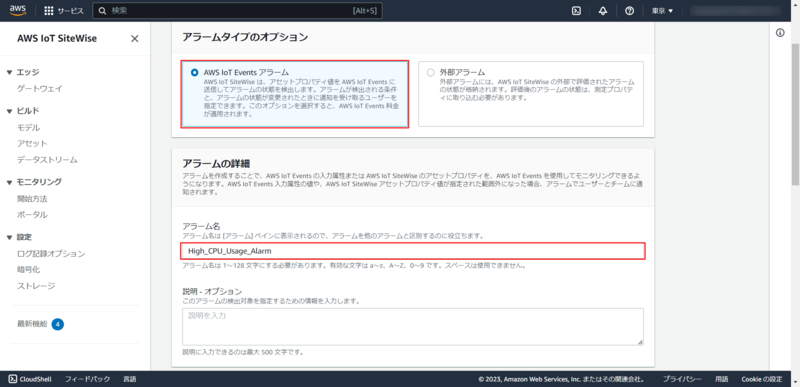Click the アラームの詳細 heading
Image resolution: width=800 pixels, height=387 pixels.
(x=216, y=163)
